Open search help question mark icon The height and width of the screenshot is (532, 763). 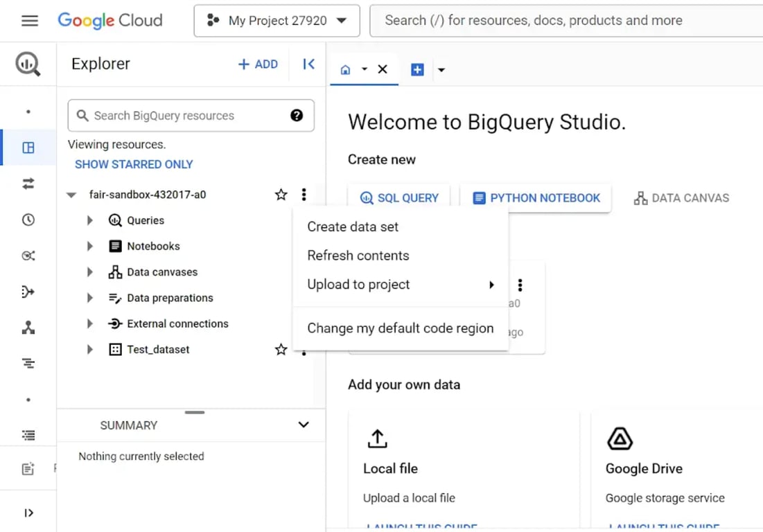point(297,115)
